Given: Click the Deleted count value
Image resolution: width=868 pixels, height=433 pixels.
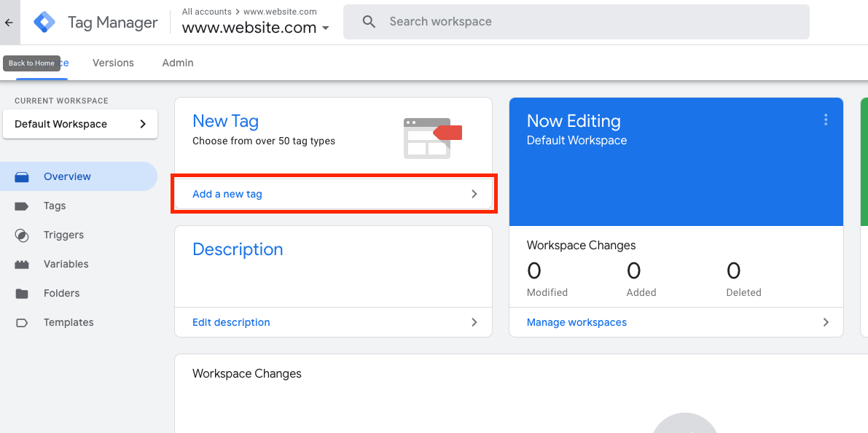Looking at the screenshot, I should point(733,270).
